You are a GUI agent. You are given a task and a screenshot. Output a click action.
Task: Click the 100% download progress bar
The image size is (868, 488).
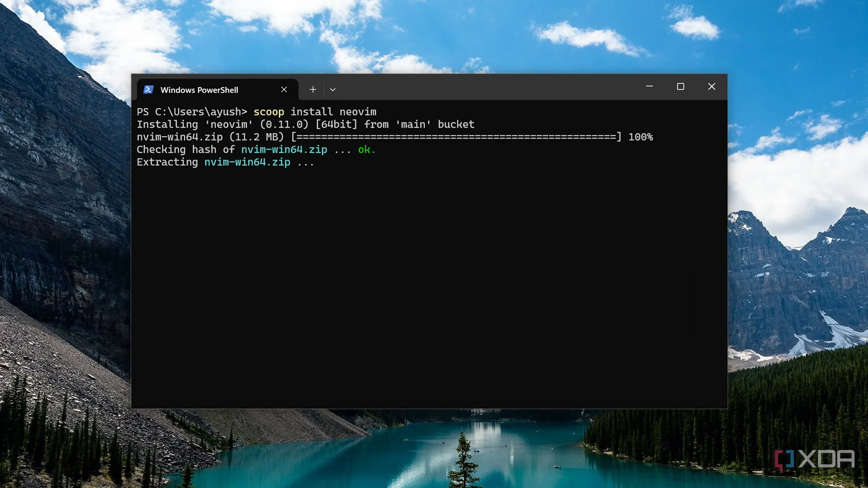point(456,137)
